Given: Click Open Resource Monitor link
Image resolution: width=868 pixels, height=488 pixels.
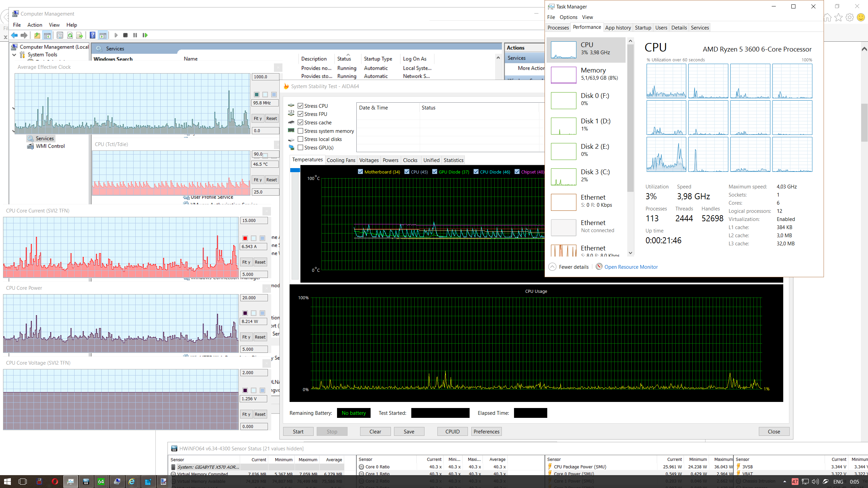Looking at the screenshot, I should pos(631,267).
